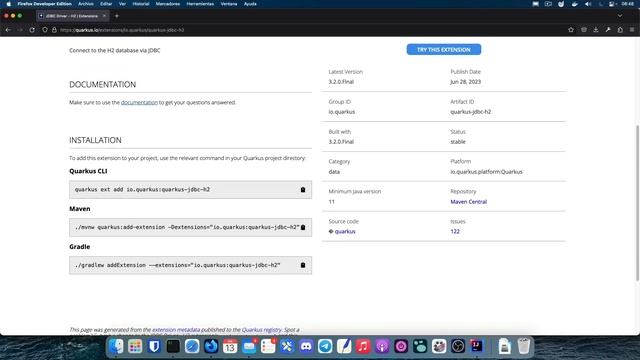Open the Herramientas menu

[x=200, y=4]
